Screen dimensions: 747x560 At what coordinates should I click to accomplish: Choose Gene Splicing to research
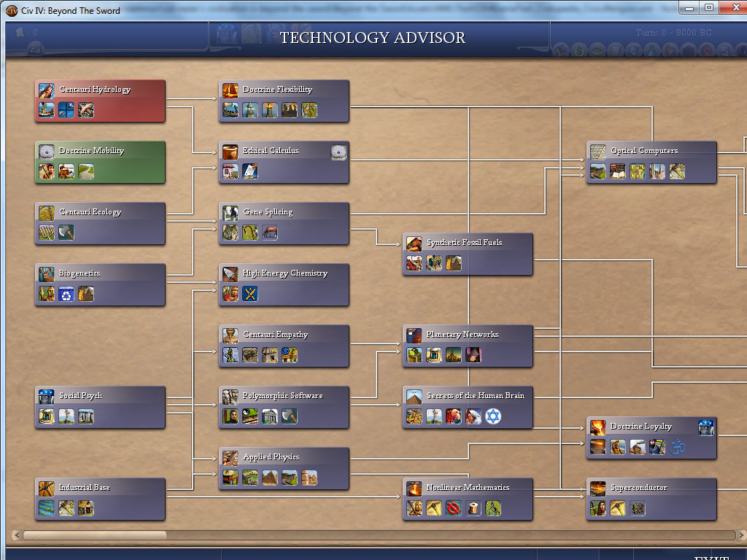(x=285, y=224)
